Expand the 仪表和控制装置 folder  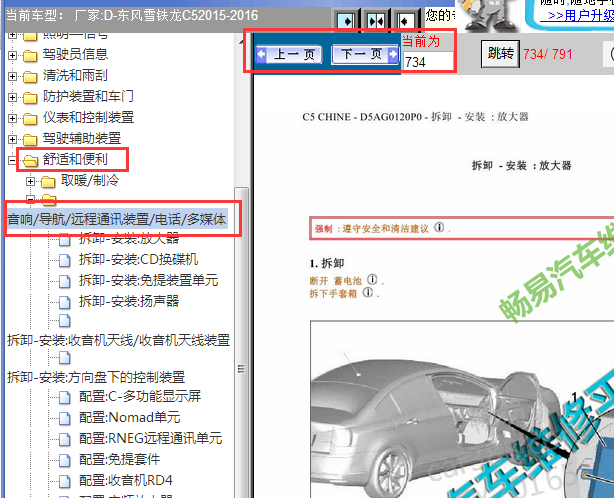(x=12, y=118)
